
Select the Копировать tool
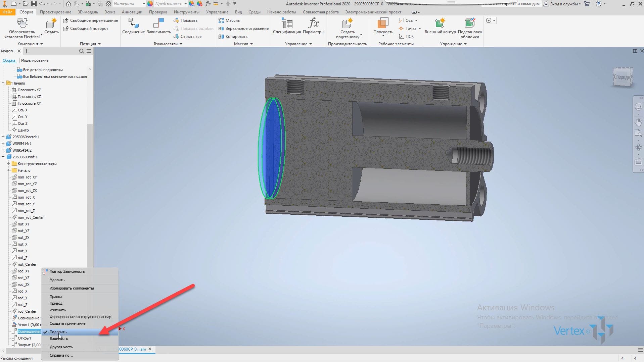click(233, 37)
